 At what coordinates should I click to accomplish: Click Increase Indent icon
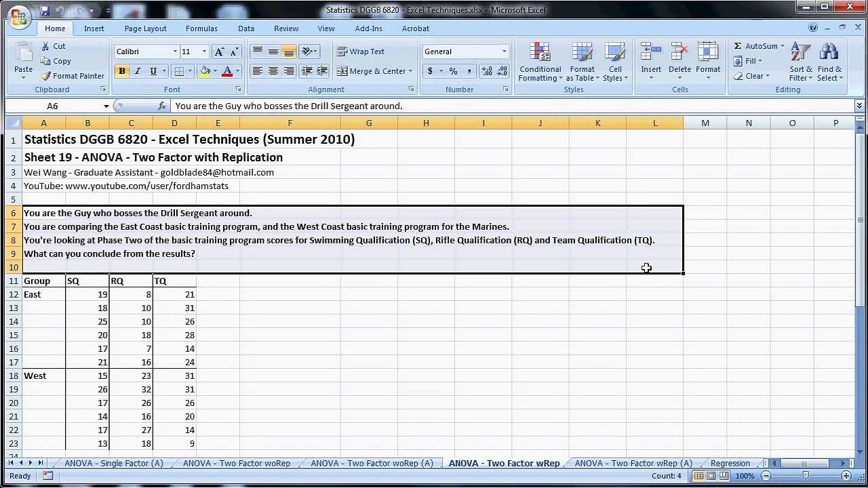[x=322, y=71]
